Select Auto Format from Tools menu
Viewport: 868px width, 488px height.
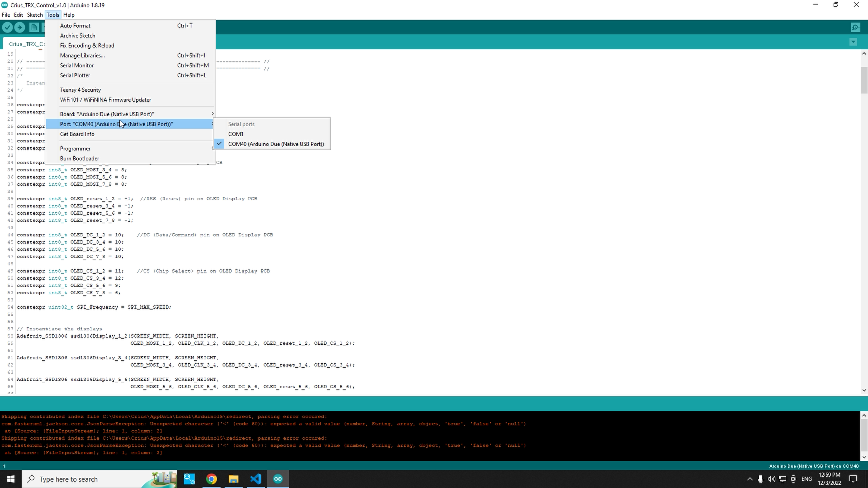tap(75, 25)
